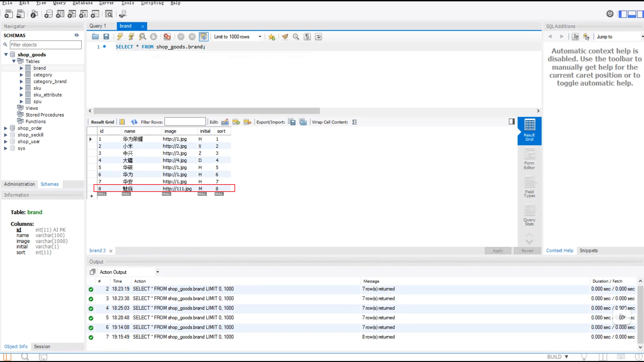Open the object inspector icon

(34, 14)
